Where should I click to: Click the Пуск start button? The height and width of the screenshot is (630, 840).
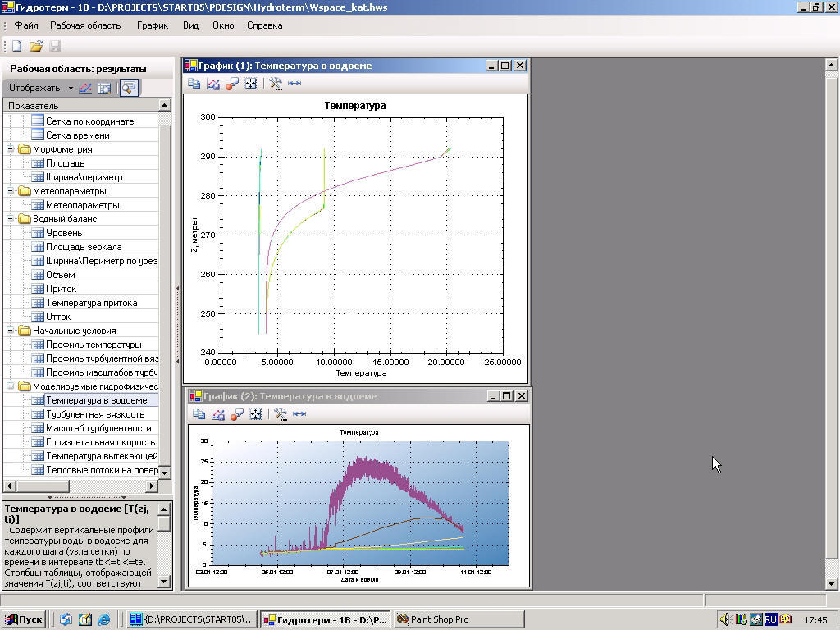(24, 619)
